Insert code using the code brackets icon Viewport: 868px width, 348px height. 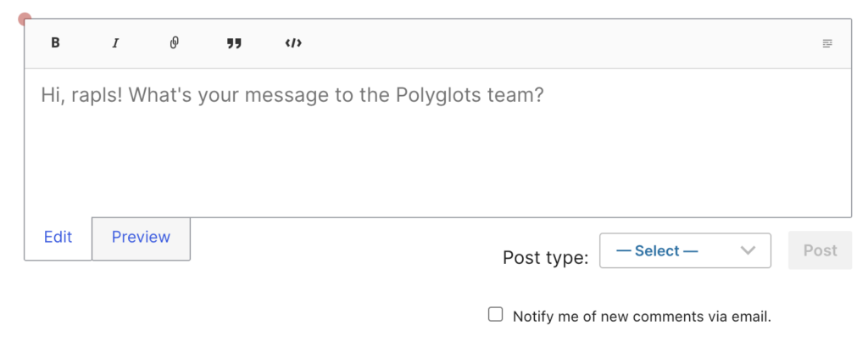click(x=293, y=43)
